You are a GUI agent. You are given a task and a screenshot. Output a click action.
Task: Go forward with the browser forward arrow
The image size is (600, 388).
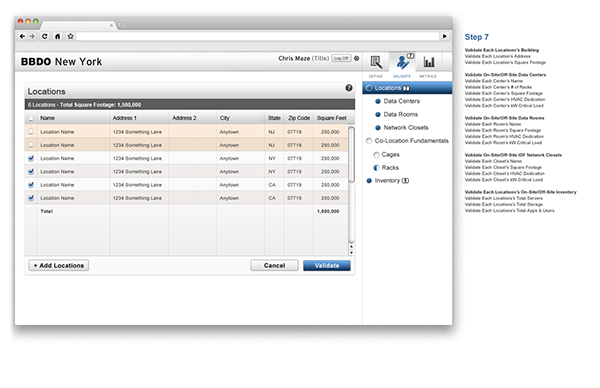coord(32,36)
